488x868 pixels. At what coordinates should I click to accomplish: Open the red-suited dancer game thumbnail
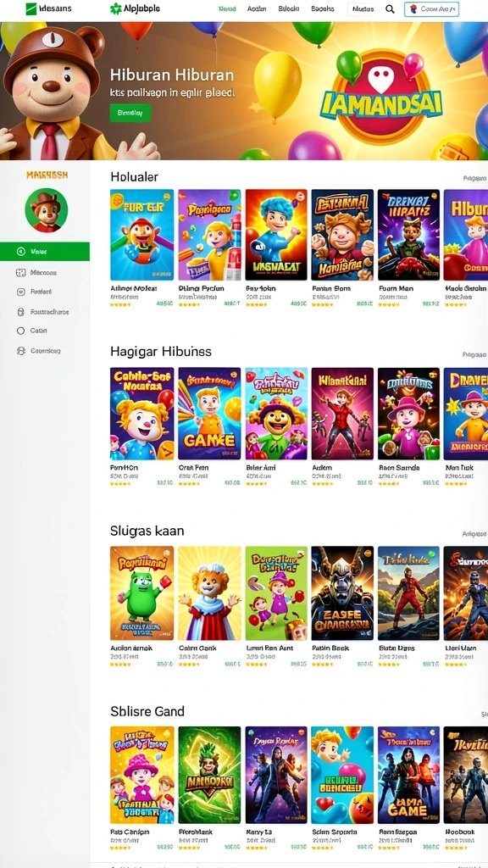(x=342, y=414)
